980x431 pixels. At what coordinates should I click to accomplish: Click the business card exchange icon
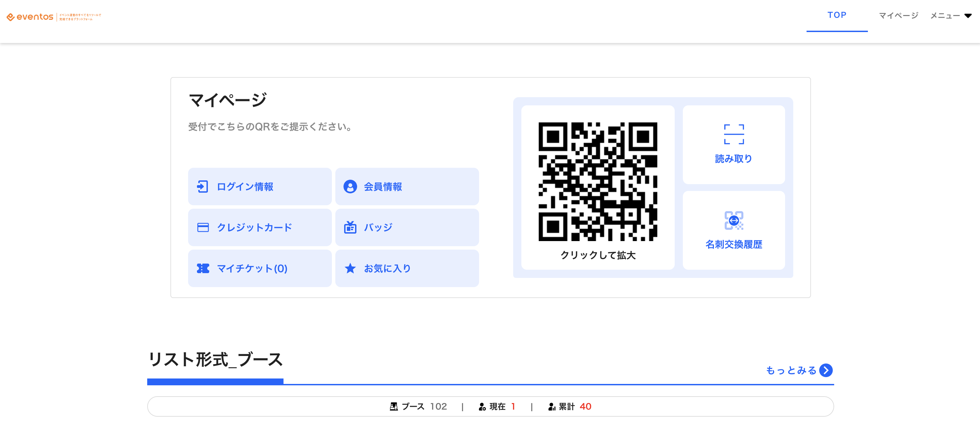point(734,221)
